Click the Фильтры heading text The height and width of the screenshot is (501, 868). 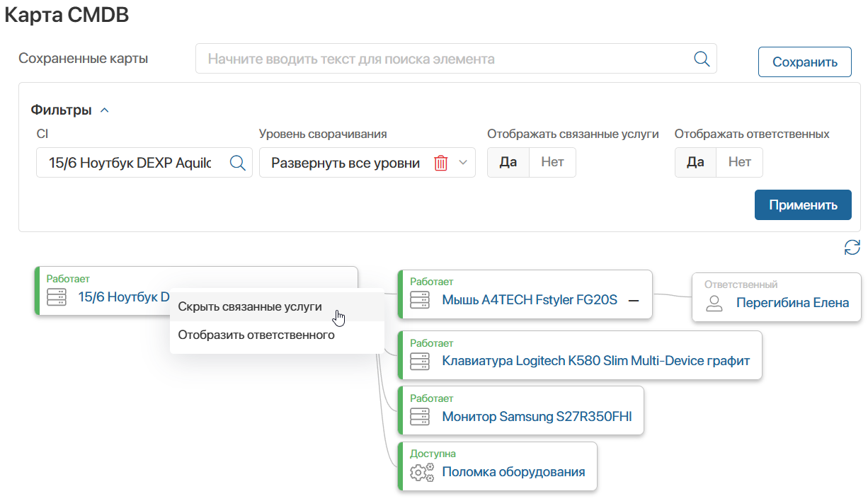pyautogui.click(x=62, y=110)
